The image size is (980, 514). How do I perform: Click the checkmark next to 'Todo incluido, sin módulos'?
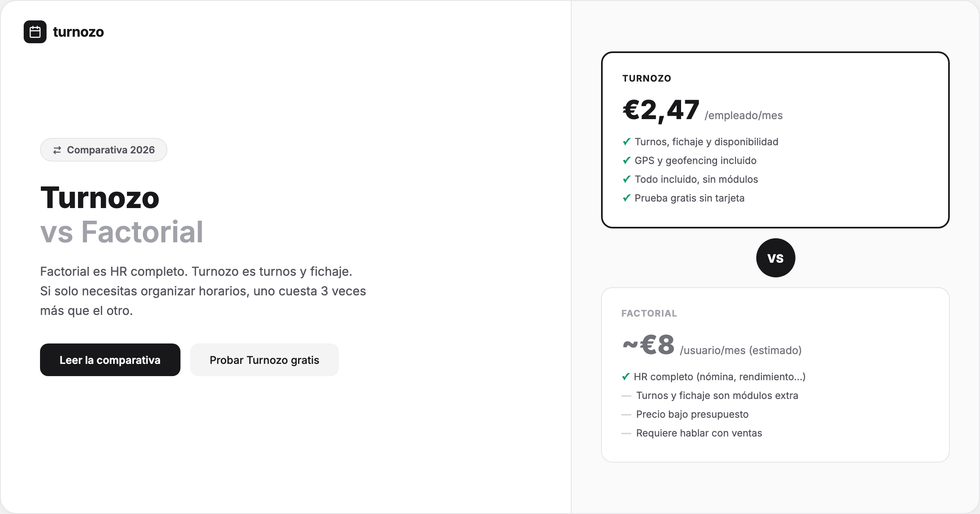pos(626,179)
